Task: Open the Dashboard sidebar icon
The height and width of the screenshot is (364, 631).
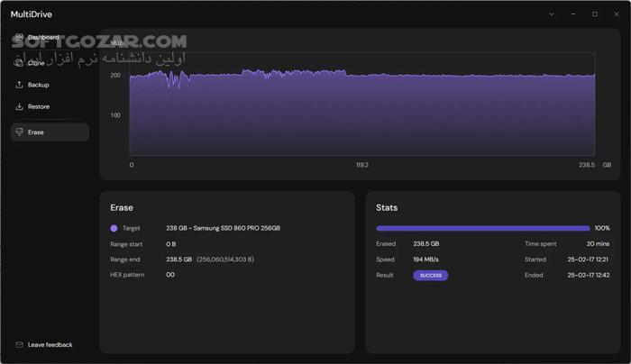Action: point(20,38)
